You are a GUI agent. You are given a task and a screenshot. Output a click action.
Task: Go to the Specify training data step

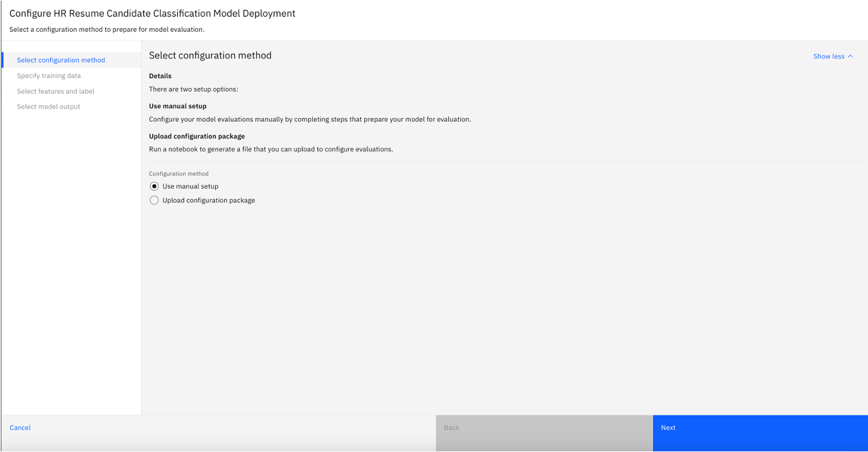click(49, 76)
